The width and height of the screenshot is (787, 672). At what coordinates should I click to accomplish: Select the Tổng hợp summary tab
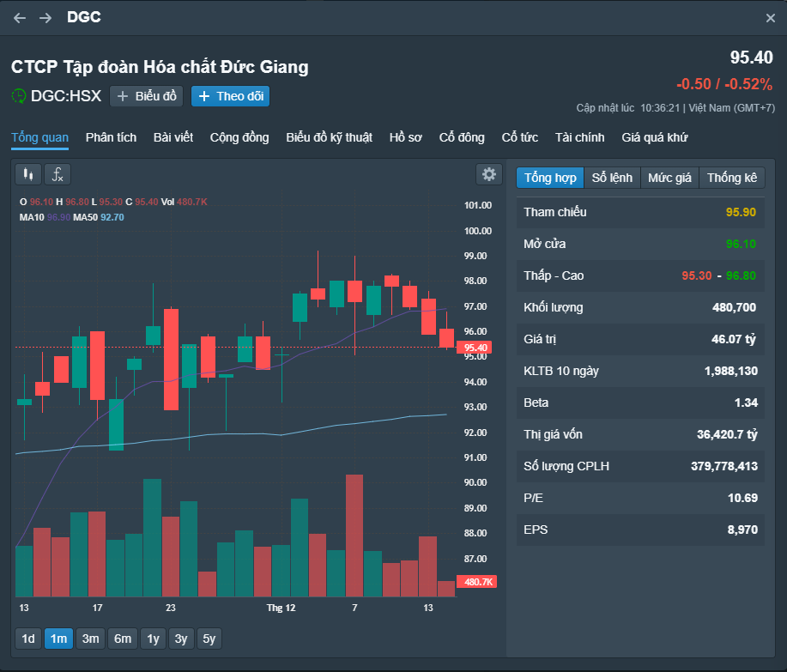(x=550, y=178)
